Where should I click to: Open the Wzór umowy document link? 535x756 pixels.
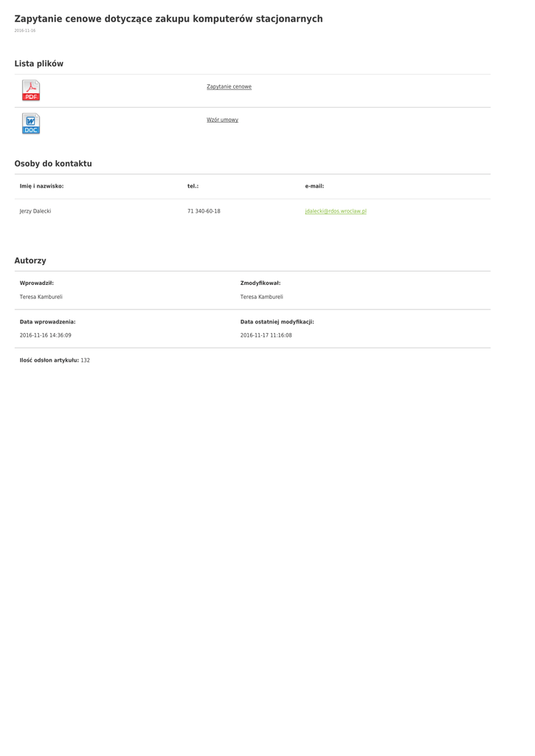(x=222, y=120)
